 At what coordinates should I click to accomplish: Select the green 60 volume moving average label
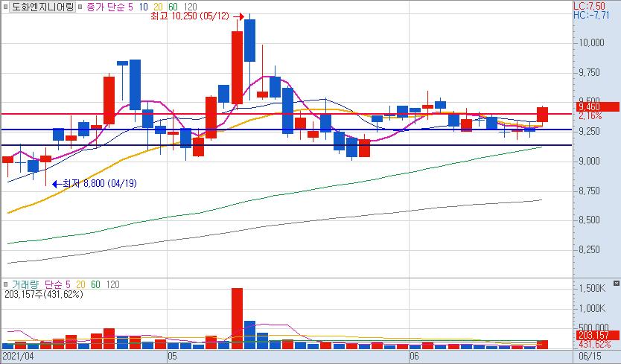pyautogui.click(x=95, y=284)
